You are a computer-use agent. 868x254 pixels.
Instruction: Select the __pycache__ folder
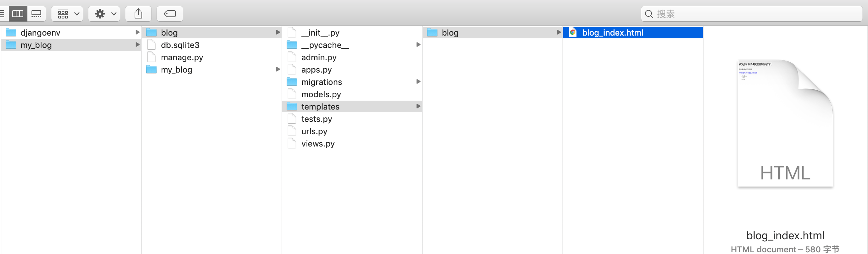[x=352, y=45]
